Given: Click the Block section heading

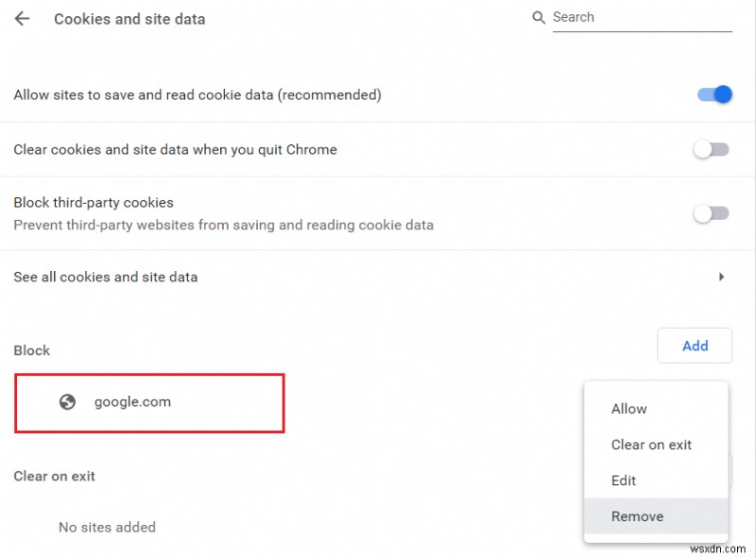Looking at the screenshot, I should click(x=32, y=350).
